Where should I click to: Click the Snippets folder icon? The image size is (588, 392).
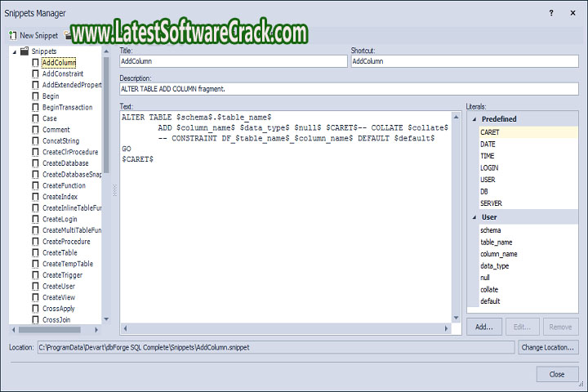tap(24, 51)
